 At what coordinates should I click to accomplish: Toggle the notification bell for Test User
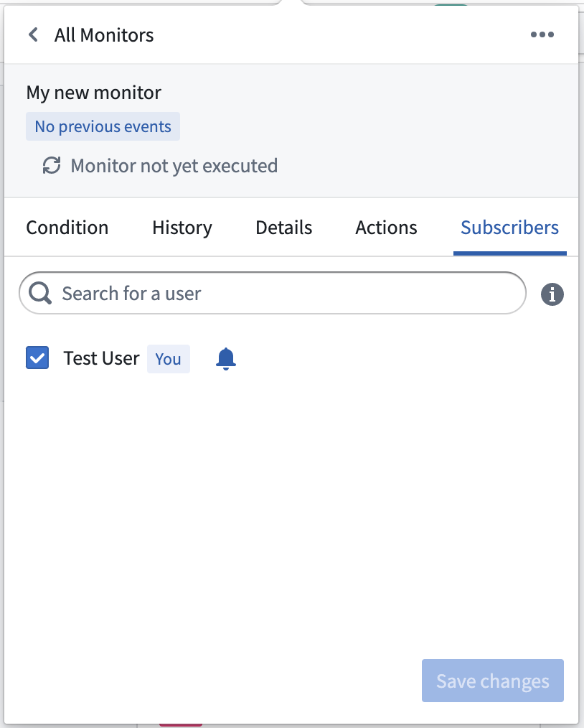(226, 358)
